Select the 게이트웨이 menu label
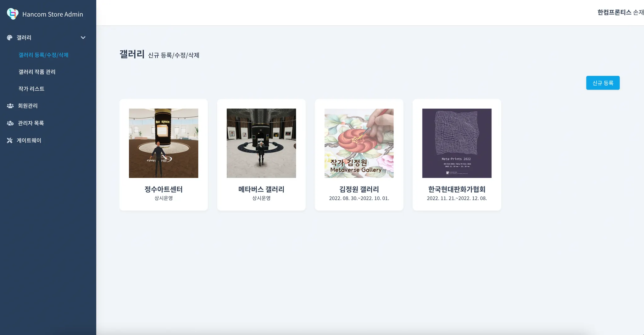 click(29, 140)
